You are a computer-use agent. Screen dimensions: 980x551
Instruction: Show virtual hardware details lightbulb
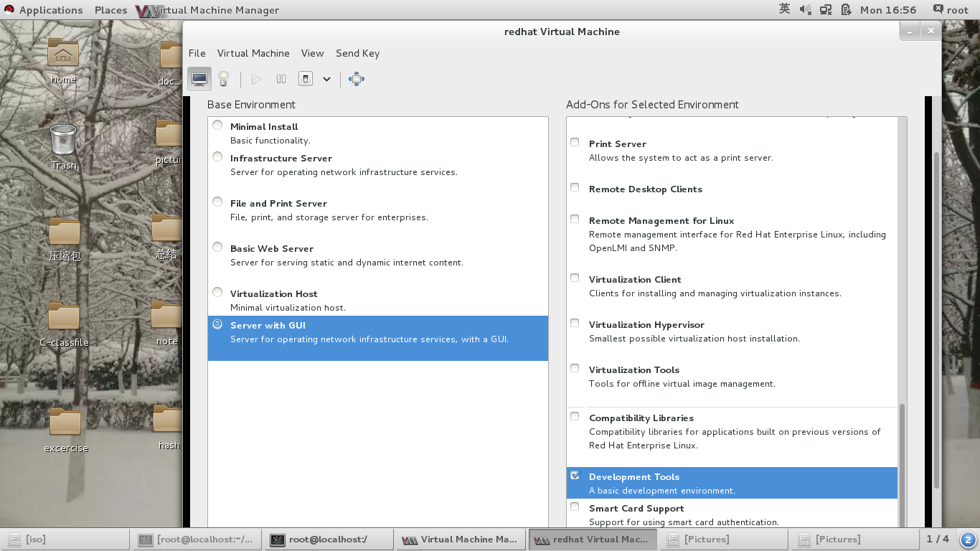pyautogui.click(x=223, y=79)
